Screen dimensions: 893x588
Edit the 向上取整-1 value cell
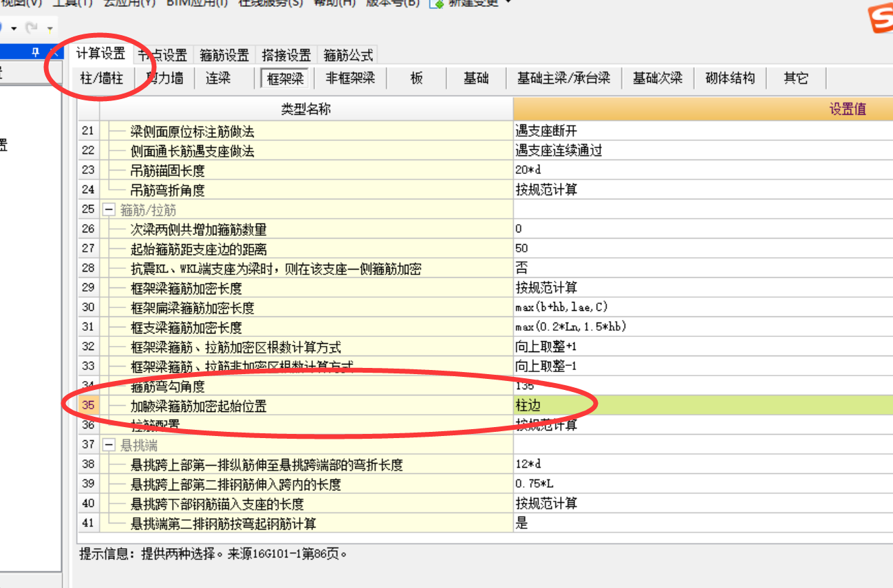point(703,367)
